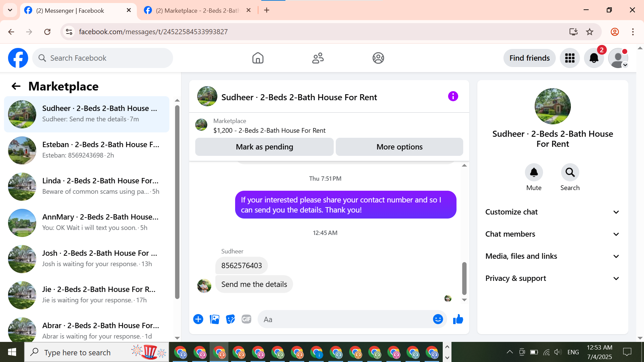Open Facebook notifications bell
Screen dimensions: 644x362
click(x=594, y=58)
